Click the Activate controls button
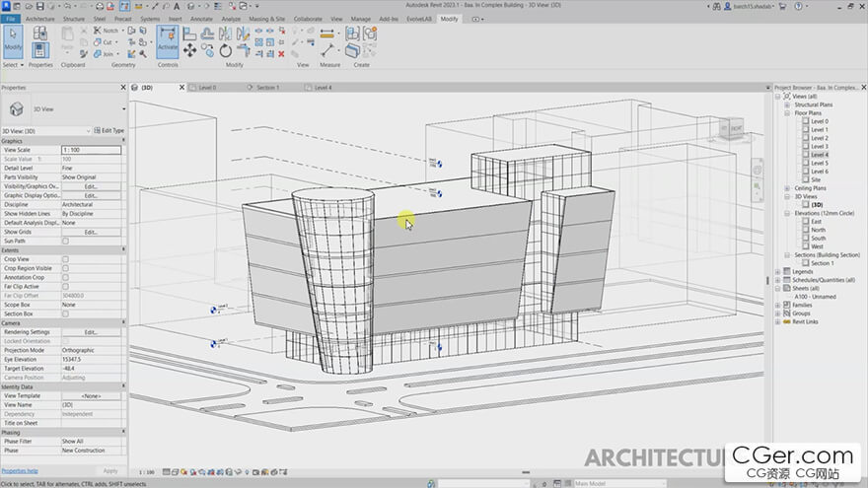868x488 pixels. pyautogui.click(x=168, y=41)
